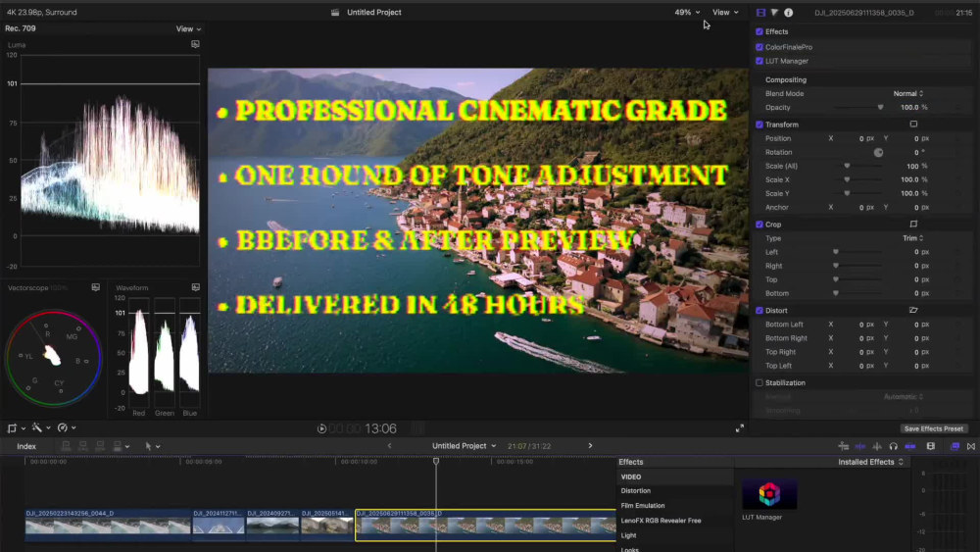Viewport: 980px width, 552px height.
Task: Click the rotation dial control
Action: 878,153
